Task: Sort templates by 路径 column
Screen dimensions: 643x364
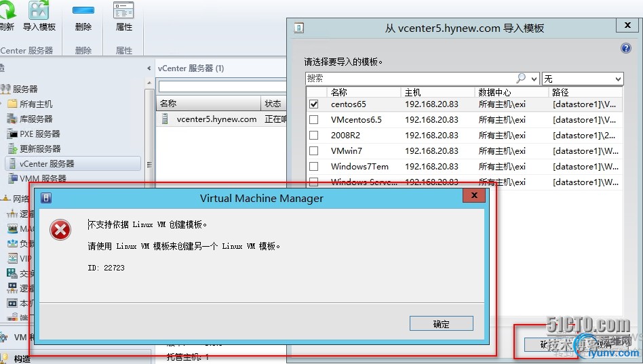Action: coord(585,92)
